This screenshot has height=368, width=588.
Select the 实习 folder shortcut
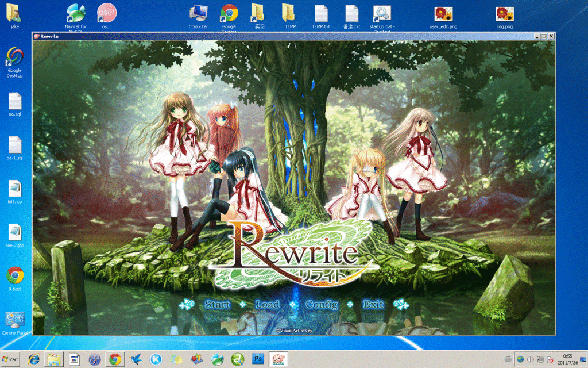[259, 17]
